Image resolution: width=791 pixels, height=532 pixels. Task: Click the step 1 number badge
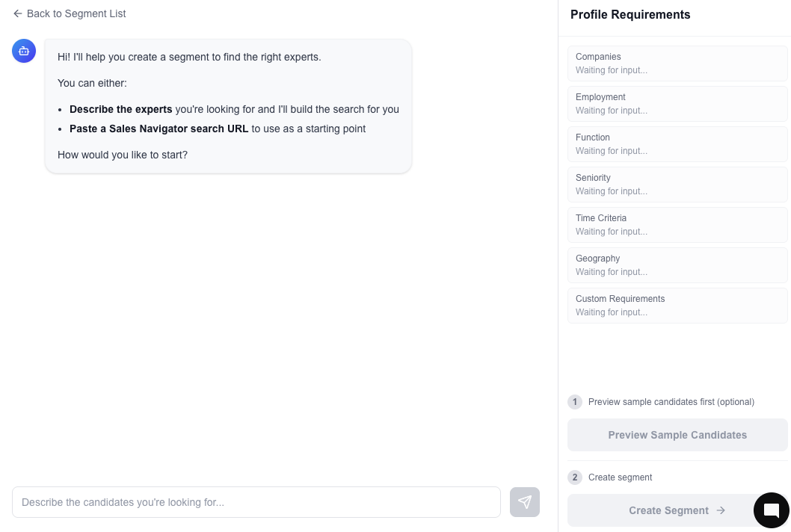(x=575, y=402)
